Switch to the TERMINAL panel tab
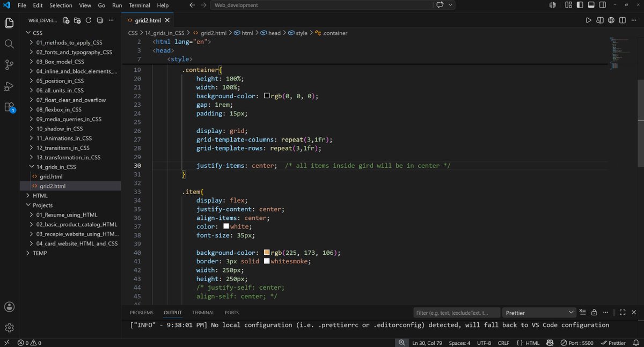The height and width of the screenshot is (347, 644). [x=203, y=313]
